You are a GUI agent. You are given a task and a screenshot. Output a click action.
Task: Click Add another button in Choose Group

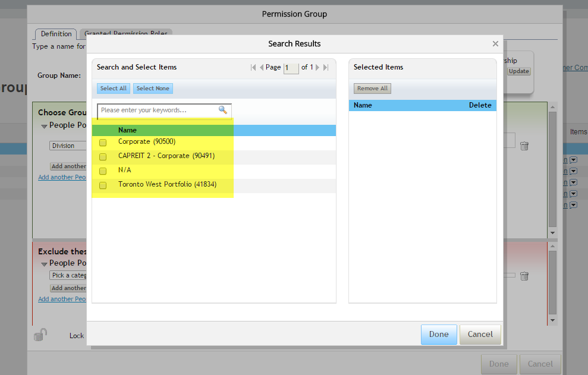coord(68,166)
